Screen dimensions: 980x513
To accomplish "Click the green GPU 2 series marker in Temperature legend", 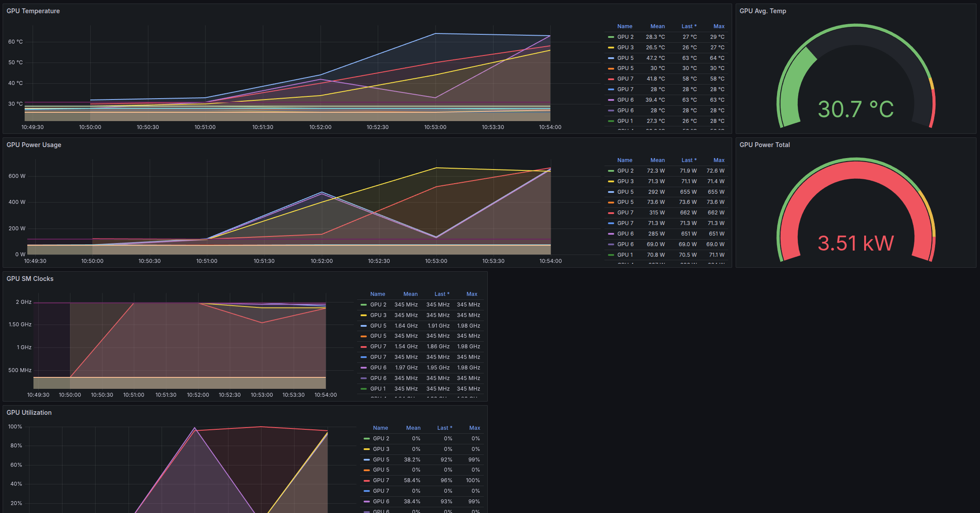I will (x=610, y=37).
